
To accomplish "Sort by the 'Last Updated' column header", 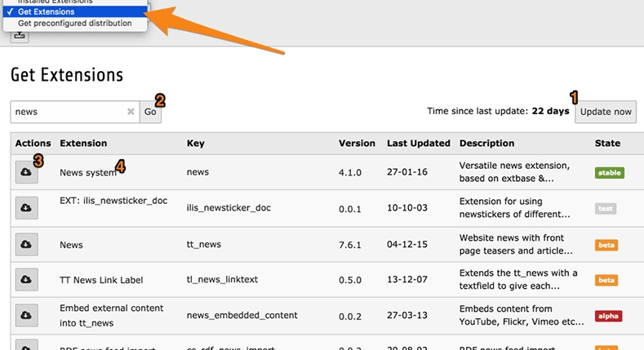I will coord(418,144).
